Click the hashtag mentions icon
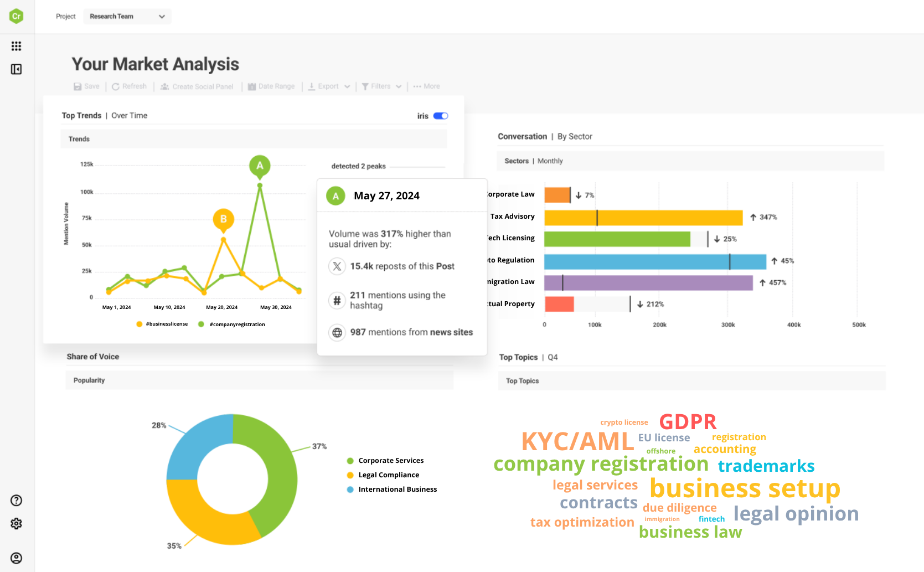924x572 pixels. pyautogui.click(x=337, y=300)
